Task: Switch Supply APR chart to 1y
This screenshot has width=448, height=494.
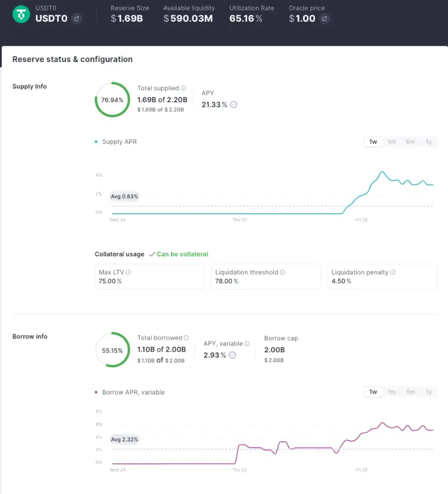Action: [x=429, y=142]
